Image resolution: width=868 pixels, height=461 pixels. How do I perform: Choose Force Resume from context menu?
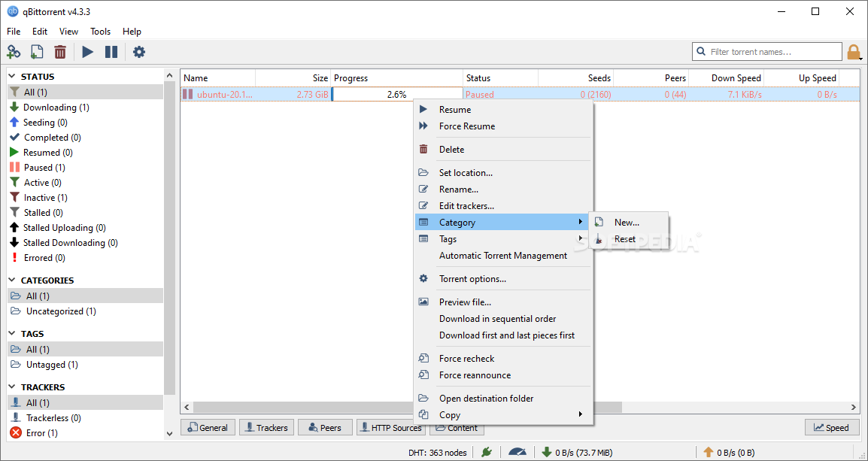pyautogui.click(x=503, y=126)
